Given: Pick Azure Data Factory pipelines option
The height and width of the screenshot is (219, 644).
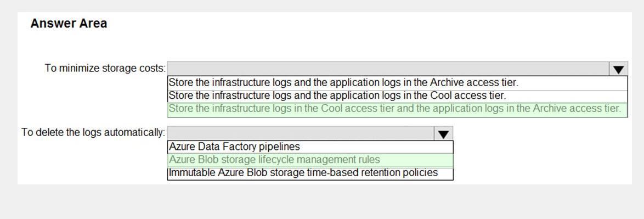Looking at the screenshot, I should tap(310, 147).
